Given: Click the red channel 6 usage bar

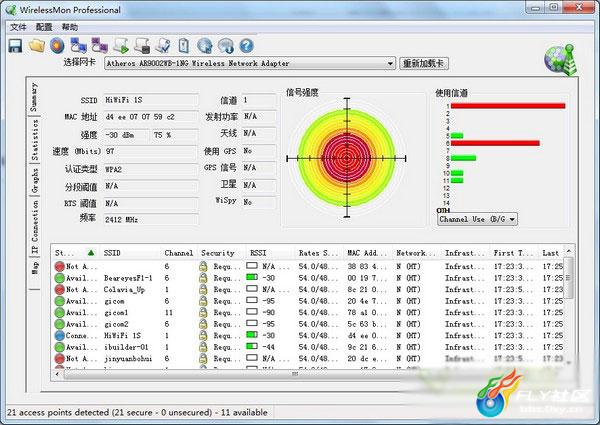Looking at the screenshot, I should coord(495,143).
